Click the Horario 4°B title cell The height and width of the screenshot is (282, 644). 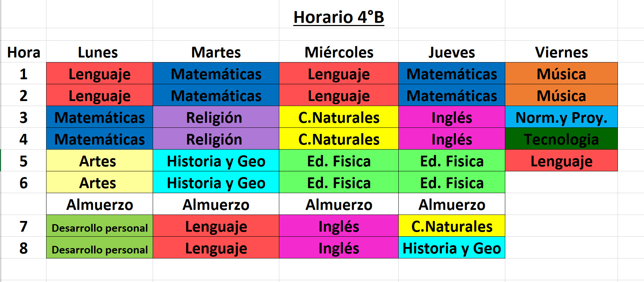click(x=339, y=17)
